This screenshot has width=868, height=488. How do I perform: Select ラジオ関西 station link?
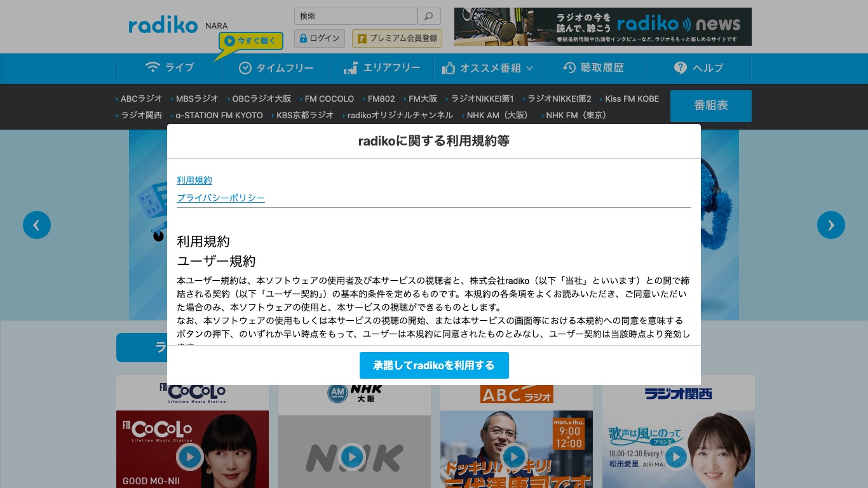[141, 115]
